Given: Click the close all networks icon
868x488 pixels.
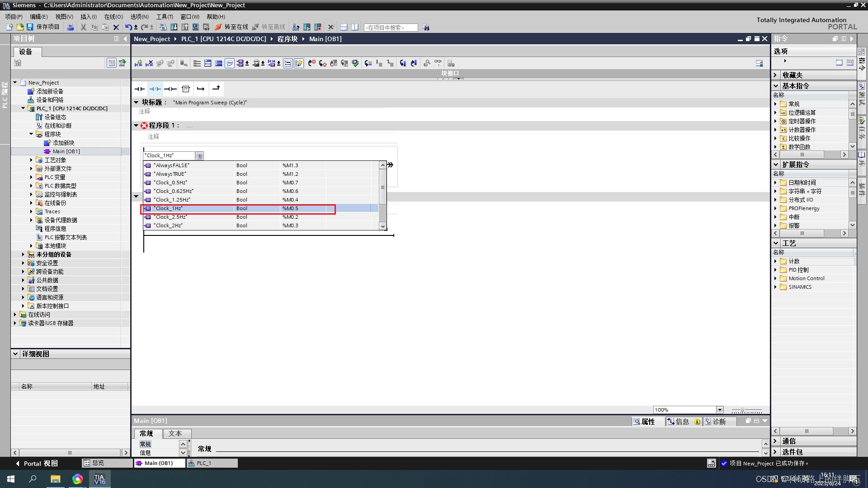Looking at the screenshot, I should [218, 63].
